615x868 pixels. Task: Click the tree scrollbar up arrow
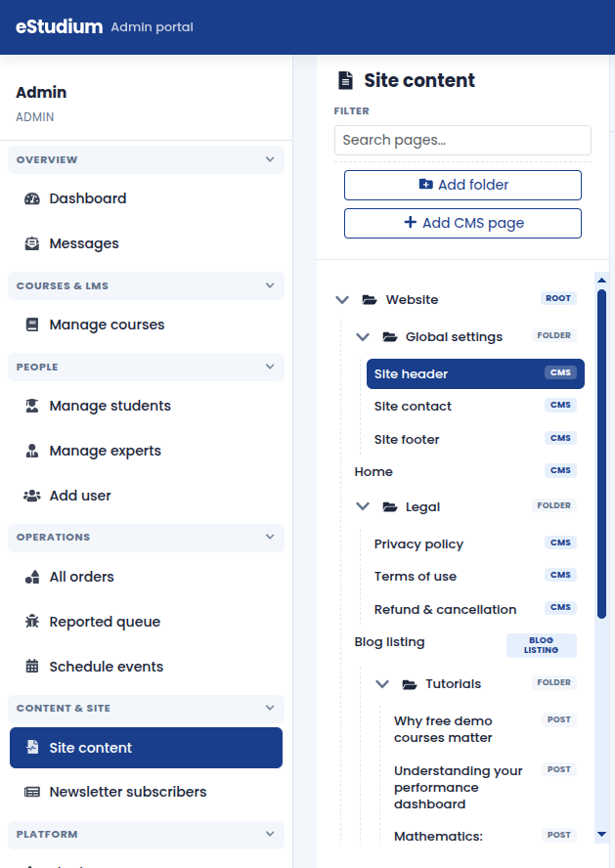[601, 281]
